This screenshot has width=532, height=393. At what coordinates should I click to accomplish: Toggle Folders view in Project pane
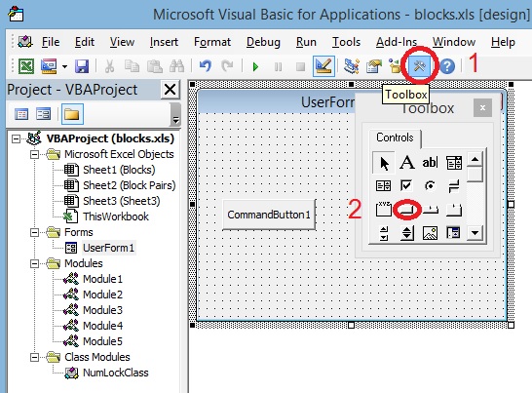72,114
